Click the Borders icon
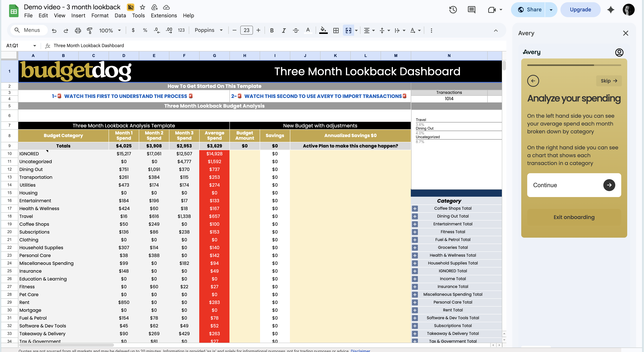Viewport: 644px width, 352px height. 336,30
